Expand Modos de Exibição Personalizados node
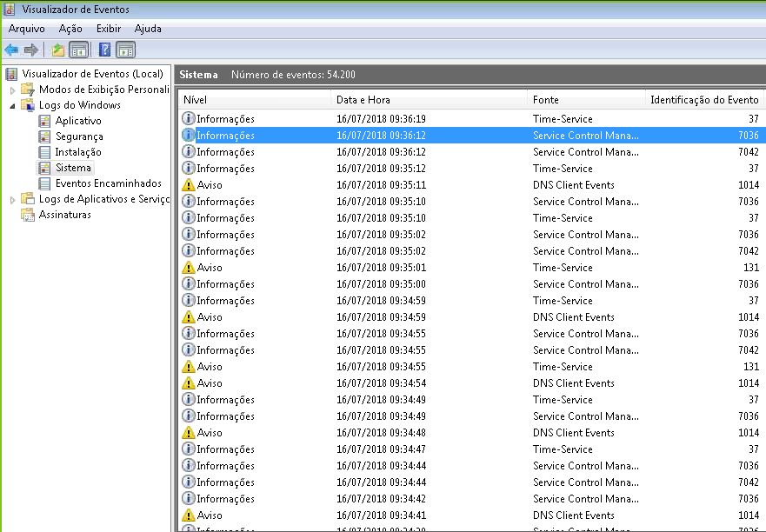The height and width of the screenshot is (532, 766). pyautogui.click(x=13, y=90)
